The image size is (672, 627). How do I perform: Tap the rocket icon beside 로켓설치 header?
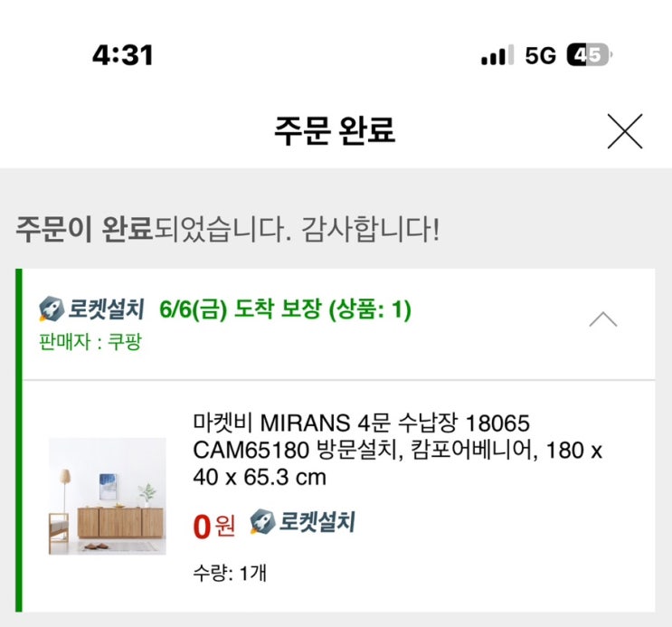tap(50, 310)
